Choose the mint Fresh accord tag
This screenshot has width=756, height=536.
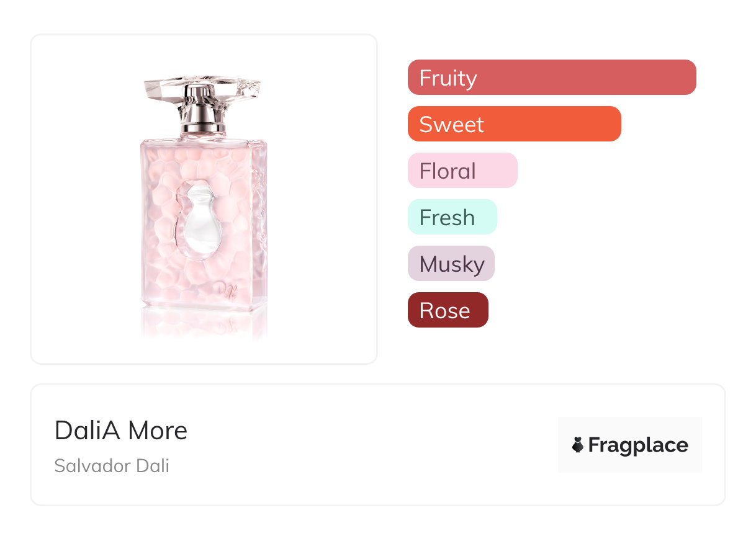[x=452, y=217]
